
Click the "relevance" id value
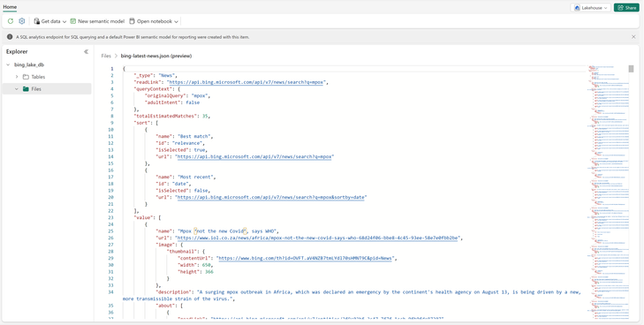click(x=186, y=143)
